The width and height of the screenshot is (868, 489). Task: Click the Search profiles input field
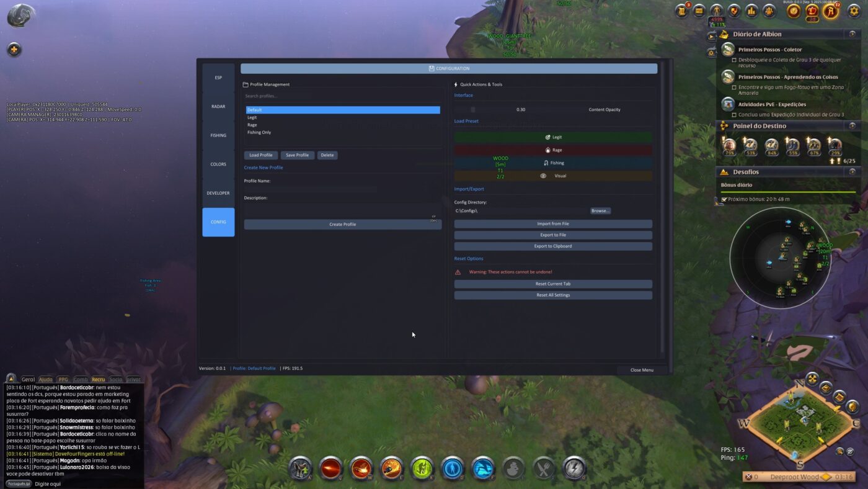click(342, 96)
